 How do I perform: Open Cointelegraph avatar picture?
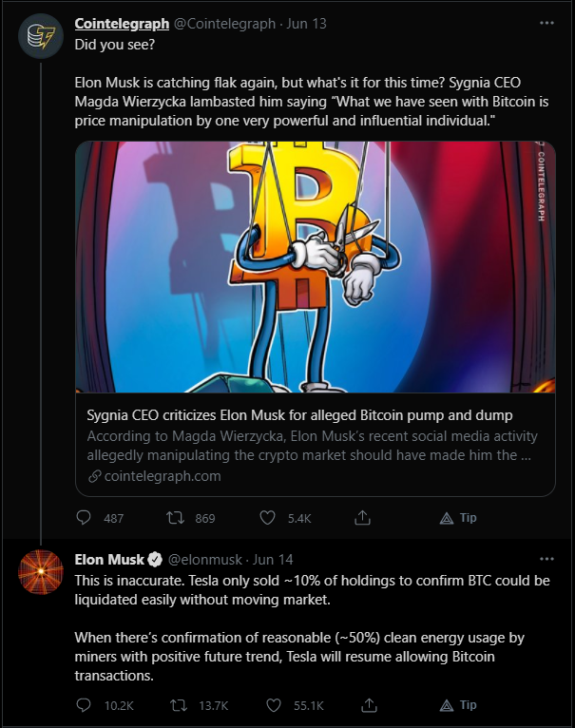(41, 36)
